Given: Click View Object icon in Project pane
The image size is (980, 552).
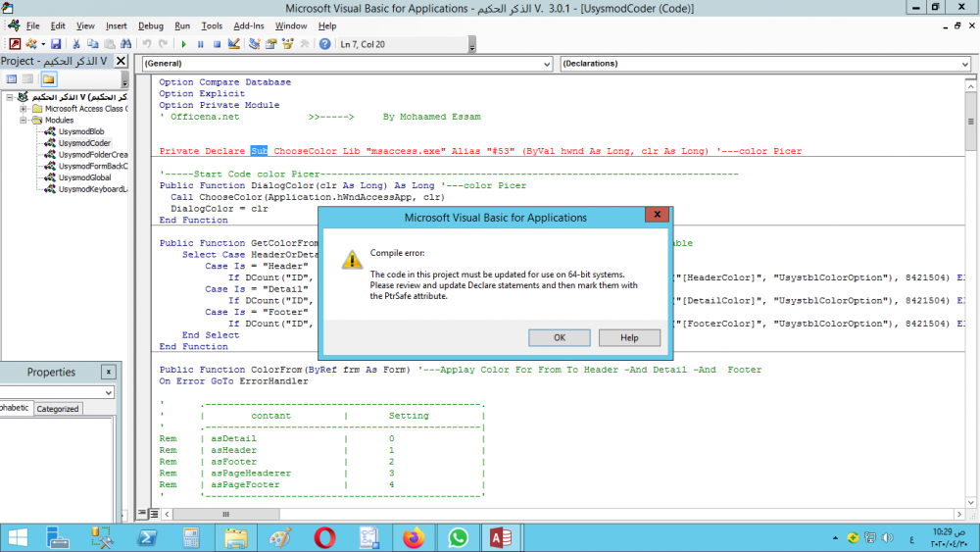Looking at the screenshot, I should [27, 79].
